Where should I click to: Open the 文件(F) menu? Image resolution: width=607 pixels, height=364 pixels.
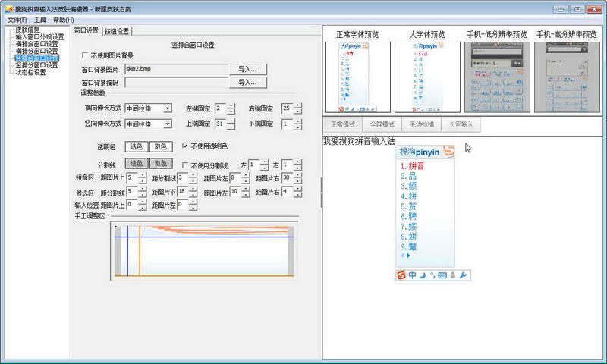tap(17, 20)
